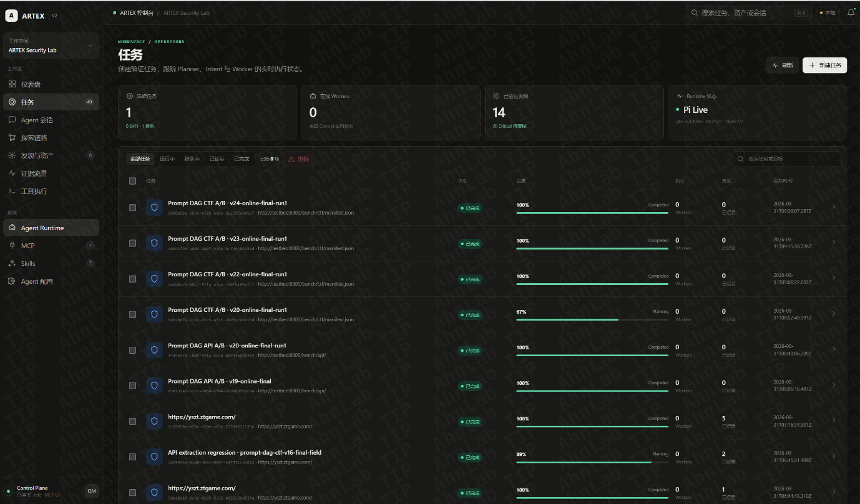
Task: Toggle the select-all checkbox in table header
Action: 132,181
